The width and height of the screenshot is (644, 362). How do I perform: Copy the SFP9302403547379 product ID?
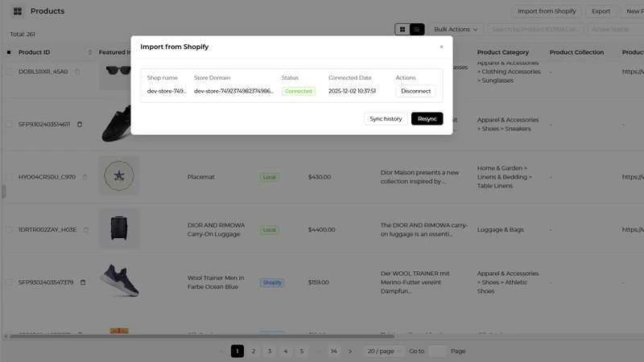coord(83,282)
